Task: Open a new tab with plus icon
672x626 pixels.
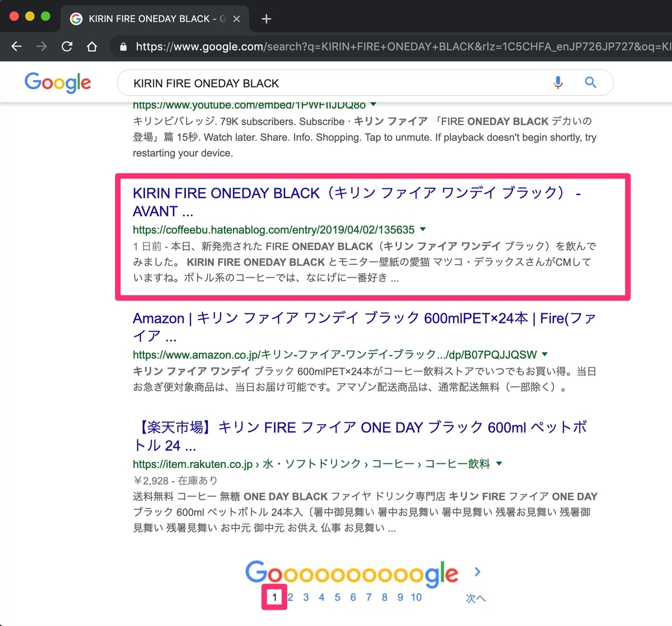Action: pos(267,19)
